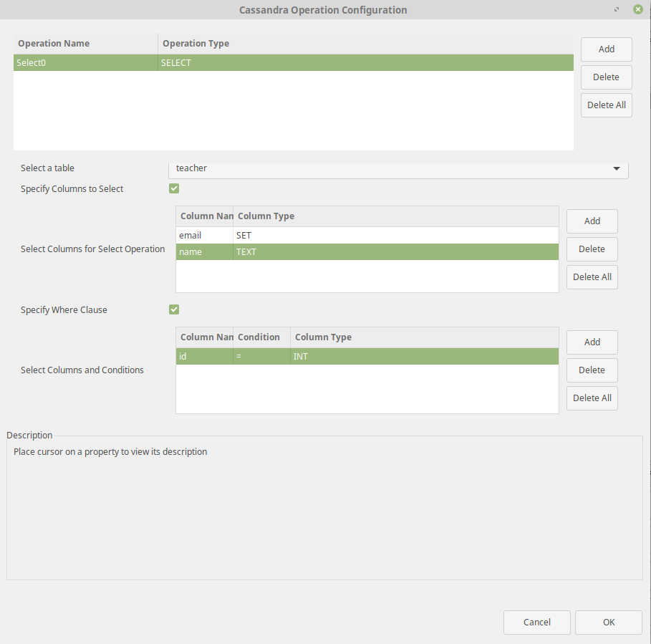Screen dimensions: 651x644
Task: Add a new where clause condition
Action: click(x=592, y=342)
